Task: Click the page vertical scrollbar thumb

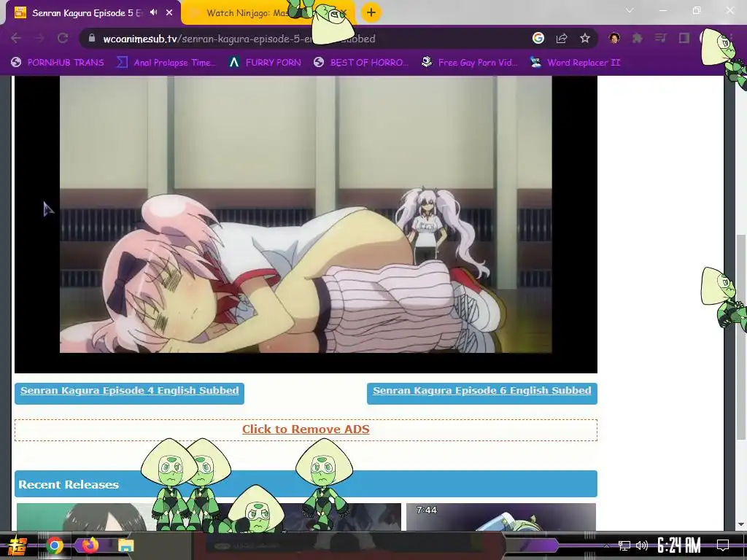Action: (741, 337)
